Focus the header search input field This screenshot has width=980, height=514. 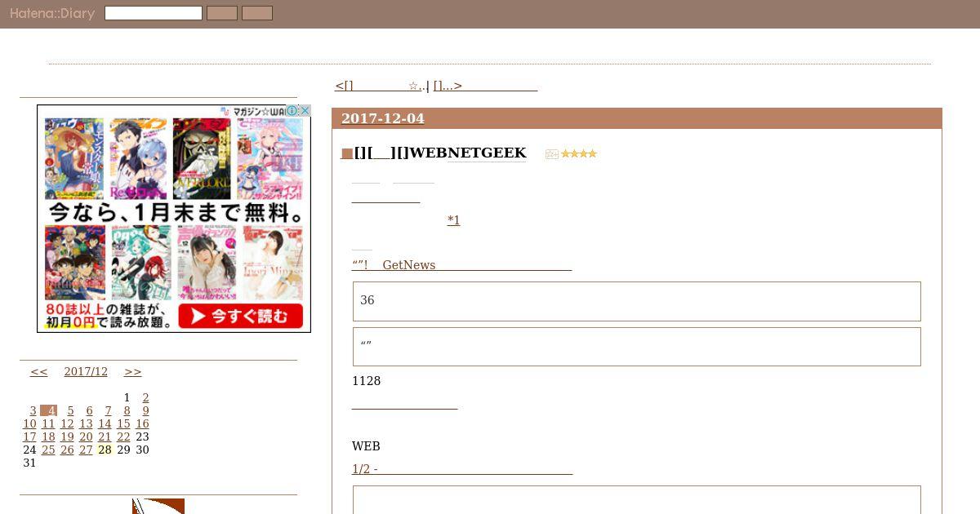point(154,13)
